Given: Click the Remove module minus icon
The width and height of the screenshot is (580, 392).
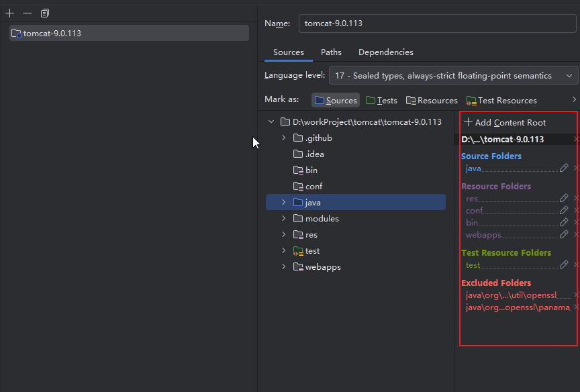Looking at the screenshot, I should 27,13.
